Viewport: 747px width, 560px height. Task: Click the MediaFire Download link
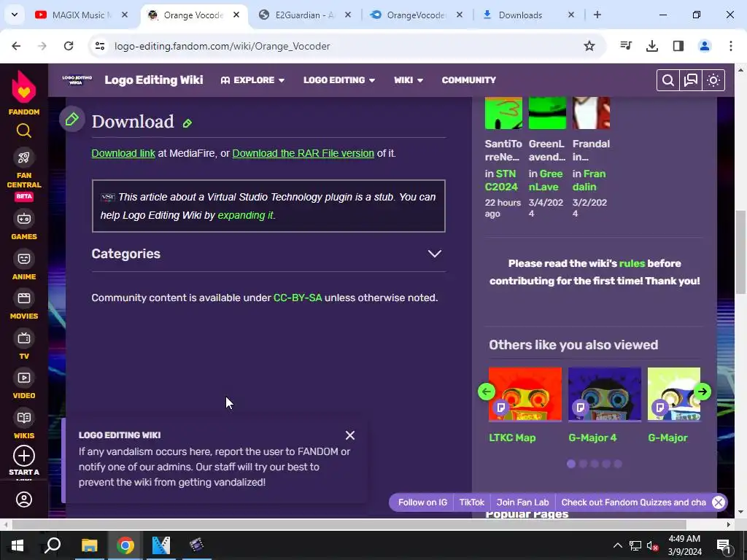point(123,153)
